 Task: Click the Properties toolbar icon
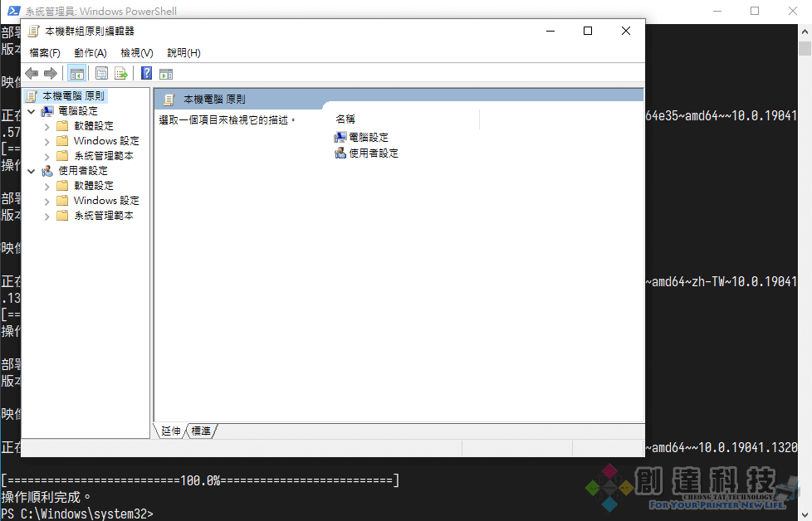[101, 73]
